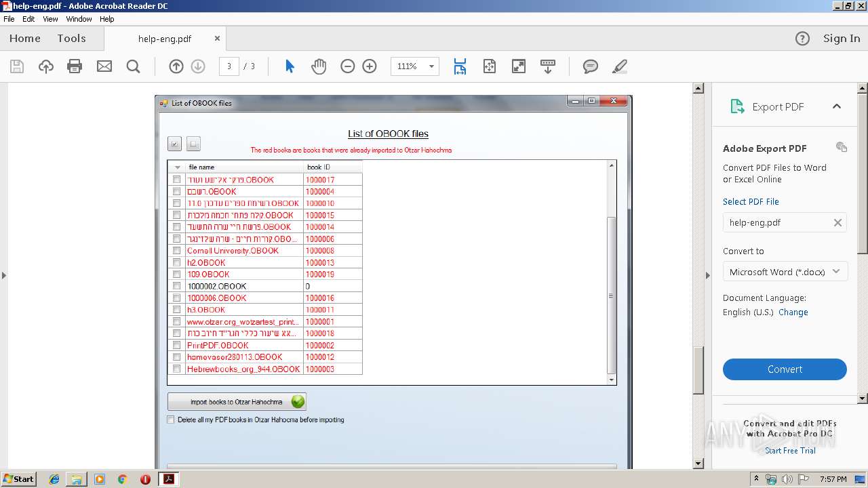The height and width of the screenshot is (488, 868).
Task: Remove help-eng.pdf with the X icon
Action: (x=837, y=222)
